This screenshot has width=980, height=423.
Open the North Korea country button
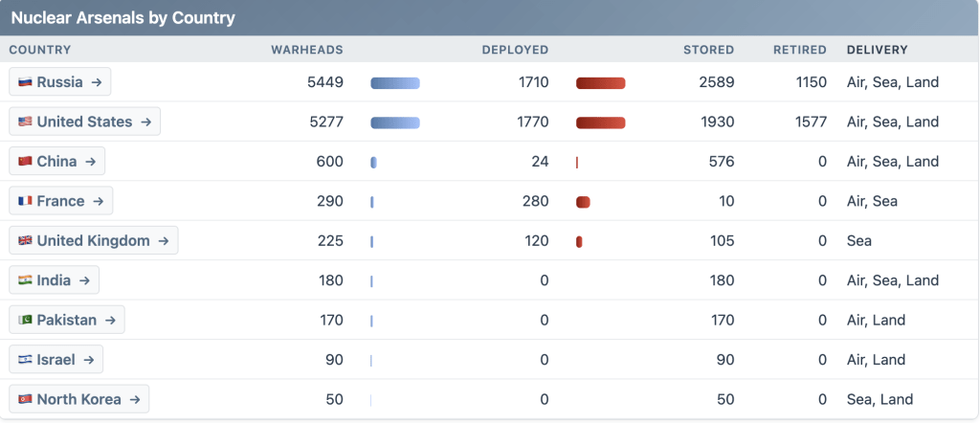pos(78,400)
